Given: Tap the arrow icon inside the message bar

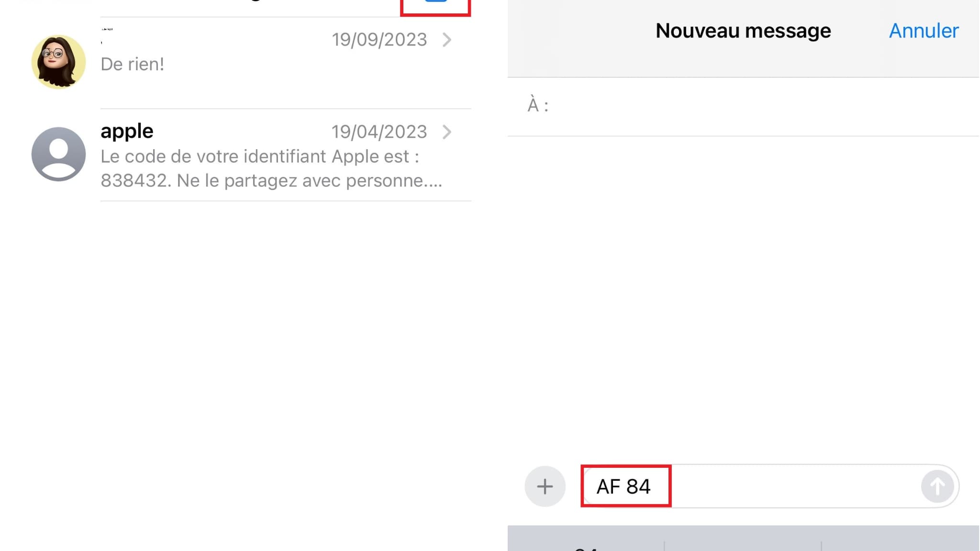Looking at the screenshot, I should pyautogui.click(x=937, y=486).
